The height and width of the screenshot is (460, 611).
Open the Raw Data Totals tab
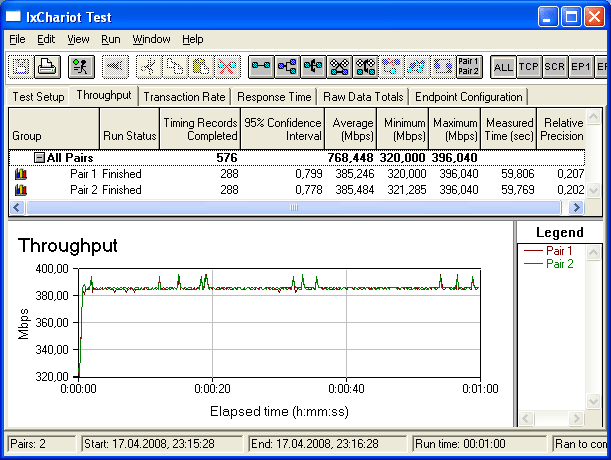click(363, 97)
